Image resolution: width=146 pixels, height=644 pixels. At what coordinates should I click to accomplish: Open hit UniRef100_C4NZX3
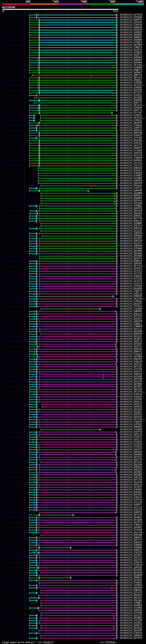(131, 48)
